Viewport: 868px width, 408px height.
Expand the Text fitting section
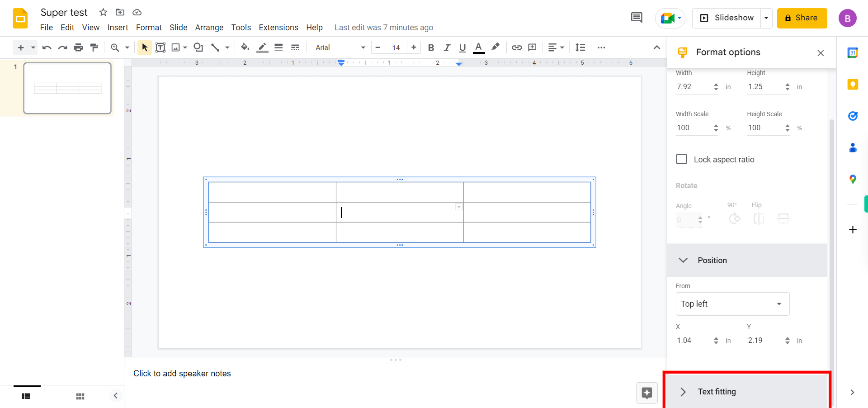pos(747,392)
